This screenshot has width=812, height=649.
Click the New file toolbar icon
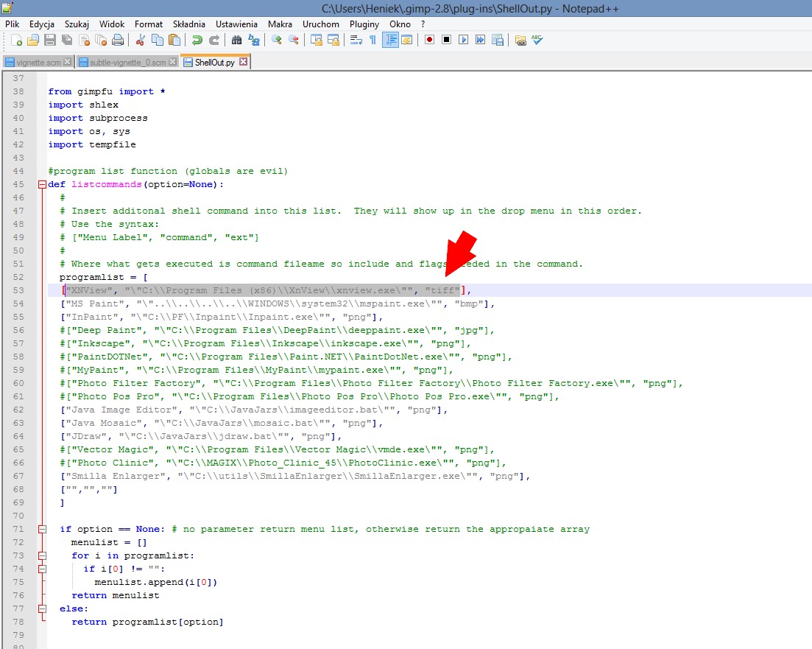click(x=16, y=40)
